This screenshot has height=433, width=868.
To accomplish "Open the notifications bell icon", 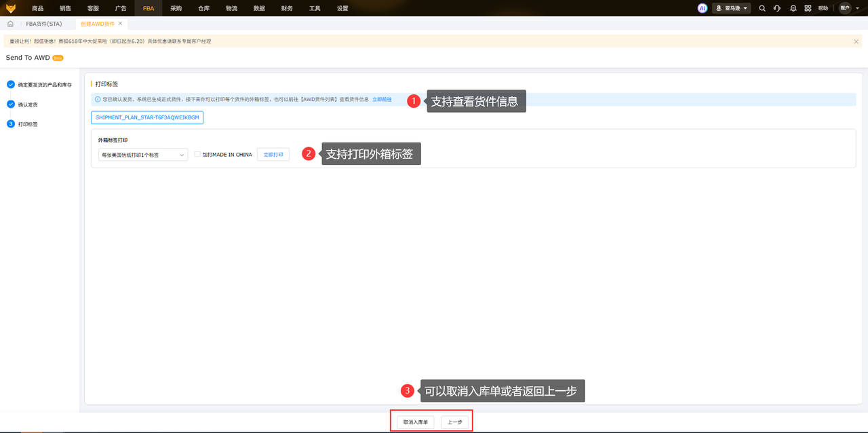I will pos(793,8).
